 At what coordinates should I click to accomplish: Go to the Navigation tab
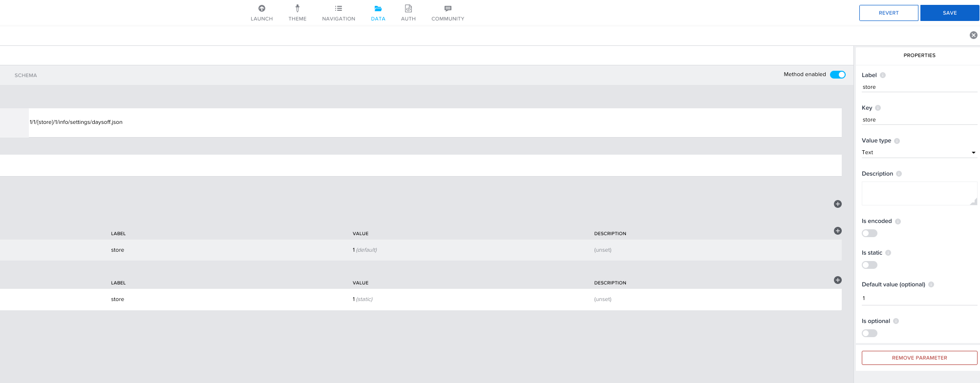tap(339, 13)
